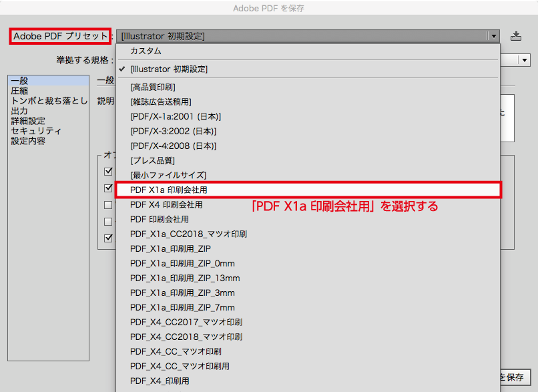The image size is (538, 392).
Task: Choose [PDF/X-1a:2001 (日本)] preset
Action: coord(308,117)
